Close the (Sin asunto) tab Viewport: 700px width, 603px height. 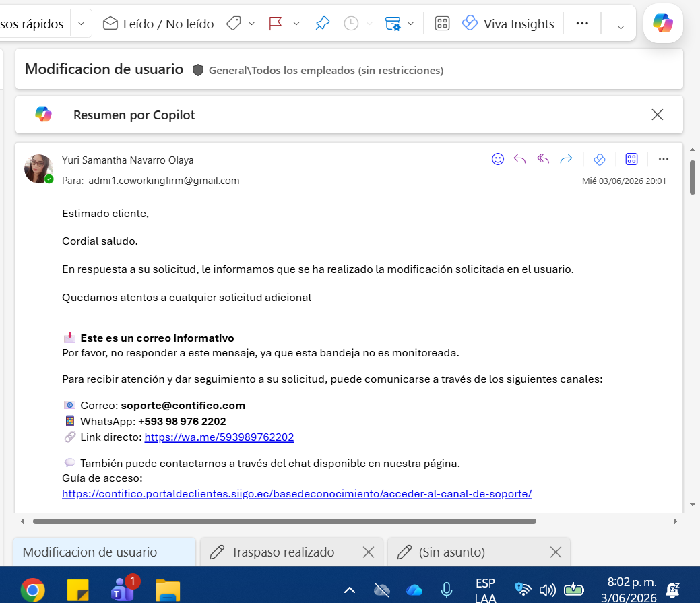click(556, 552)
